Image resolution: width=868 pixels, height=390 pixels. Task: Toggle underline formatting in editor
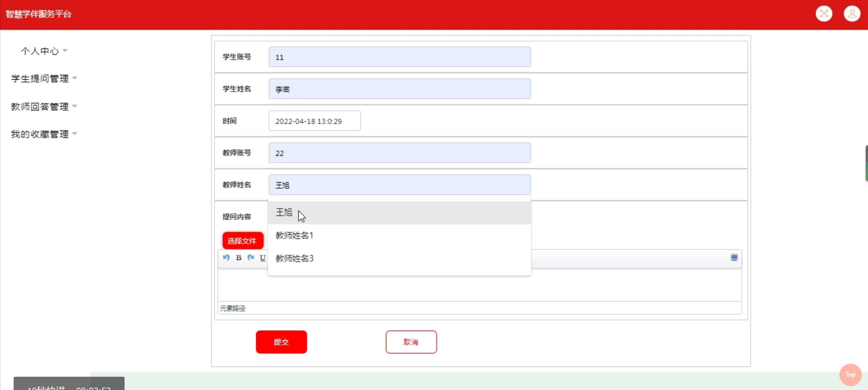262,258
